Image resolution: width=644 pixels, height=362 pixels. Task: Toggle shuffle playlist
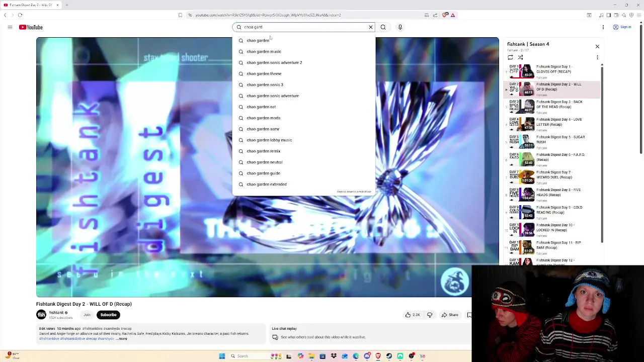coord(520,57)
